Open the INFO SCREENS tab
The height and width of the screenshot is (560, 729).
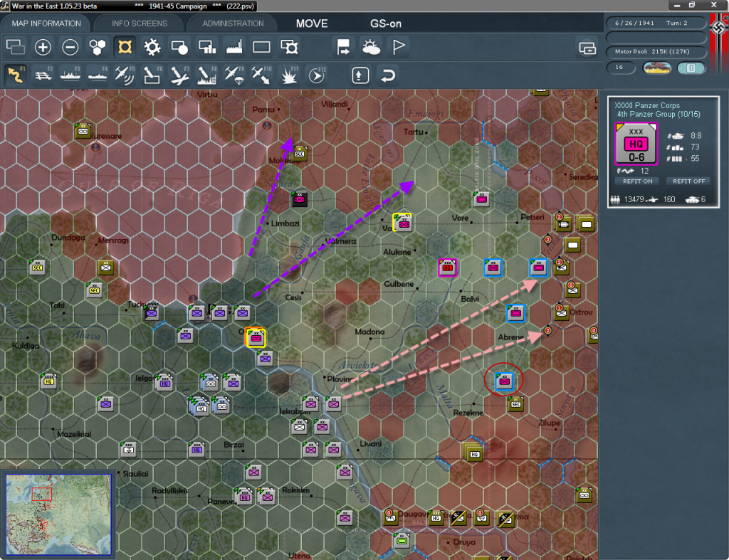click(139, 23)
